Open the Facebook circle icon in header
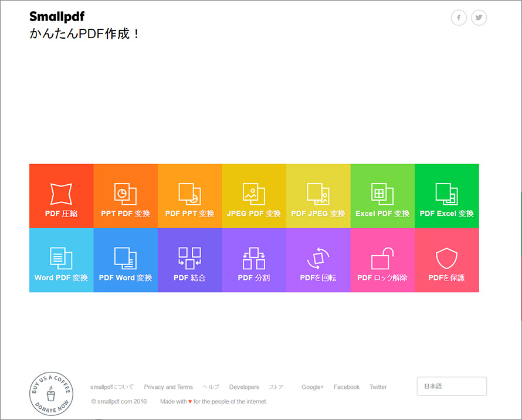522x420 pixels. [459, 18]
